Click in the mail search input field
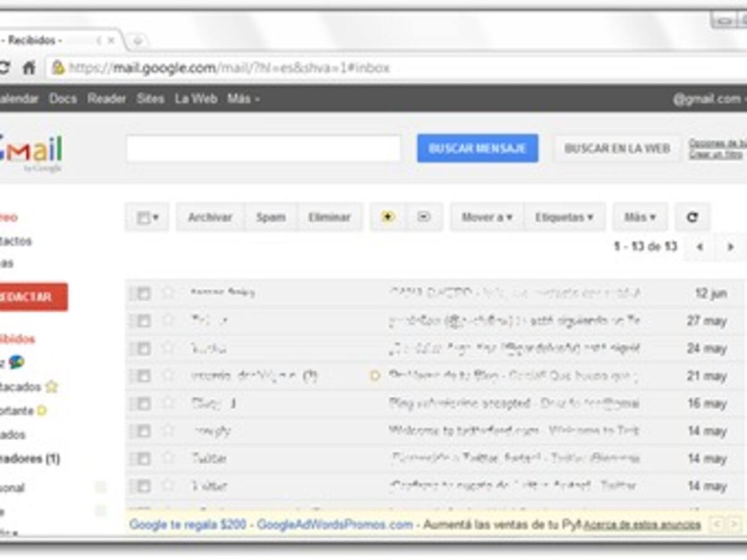 click(263, 149)
